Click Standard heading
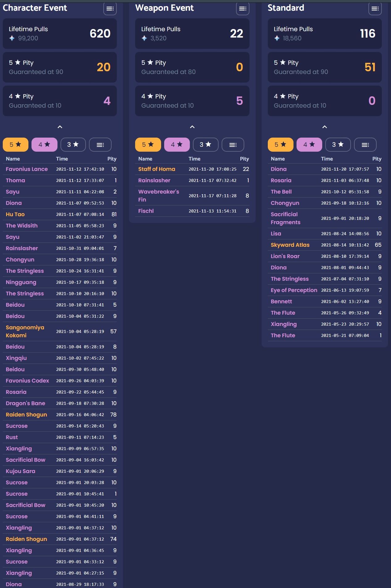The width and height of the screenshot is (391, 588). click(x=286, y=8)
